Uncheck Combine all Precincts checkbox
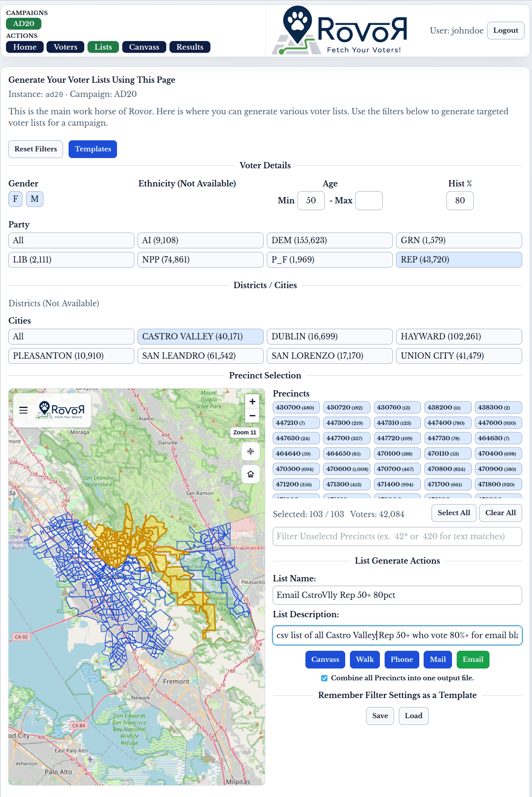Image resolution: width=532 pixels, height=797 pixels. pyautogui.click(x=324, y=678)
